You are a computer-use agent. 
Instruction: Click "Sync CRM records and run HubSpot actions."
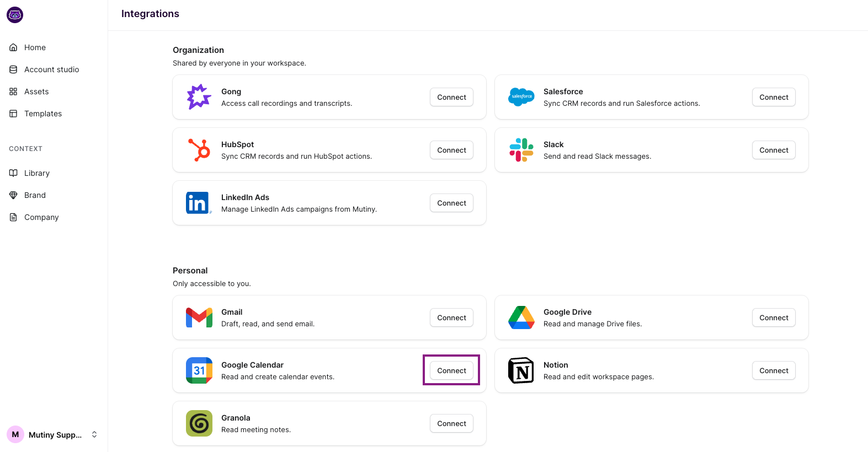296,157
